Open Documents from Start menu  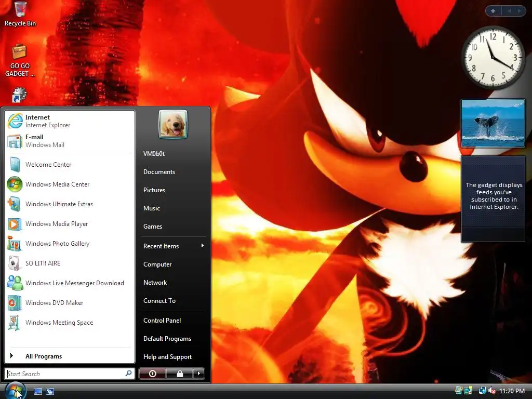tap(173, 171)
